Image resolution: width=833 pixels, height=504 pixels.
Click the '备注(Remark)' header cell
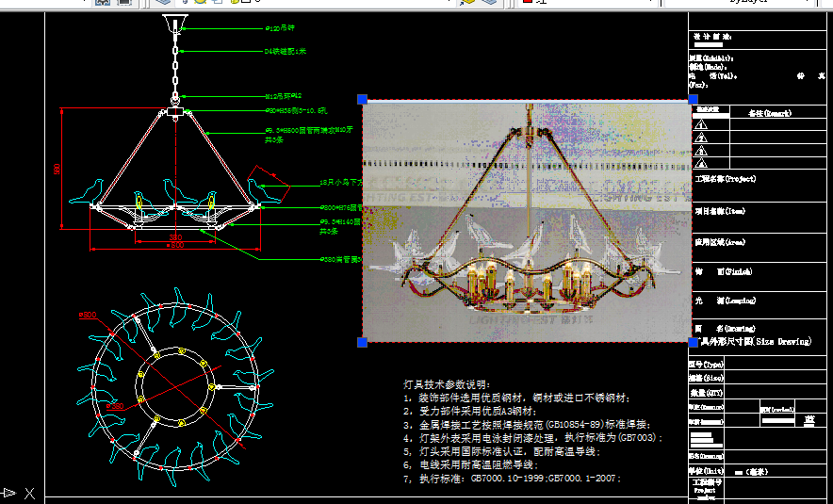tap(770, 113)
